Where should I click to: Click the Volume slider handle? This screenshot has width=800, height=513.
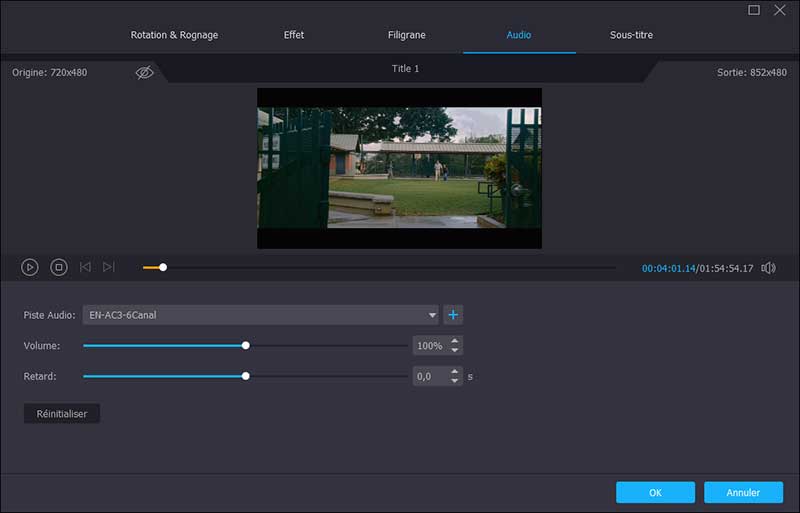pos(246,345)
